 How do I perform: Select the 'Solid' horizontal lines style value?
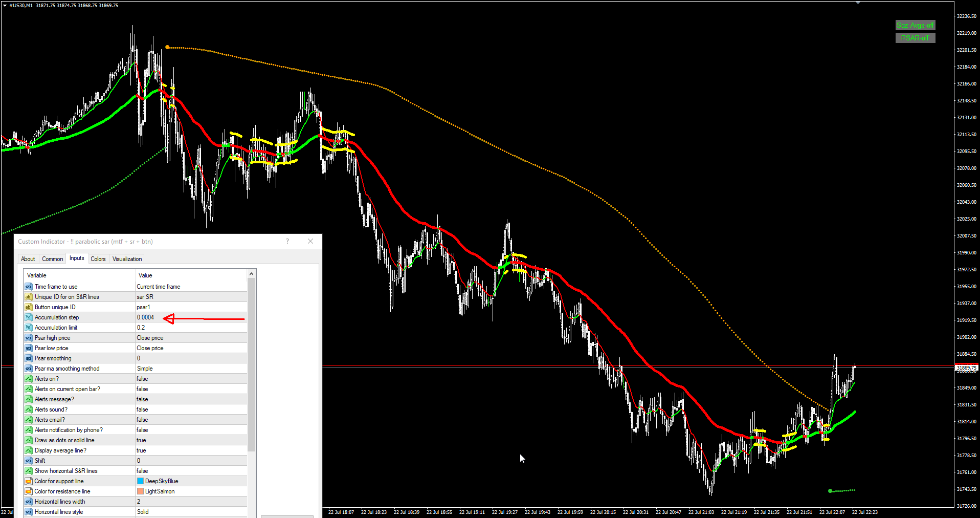click(x=143, y=512)
